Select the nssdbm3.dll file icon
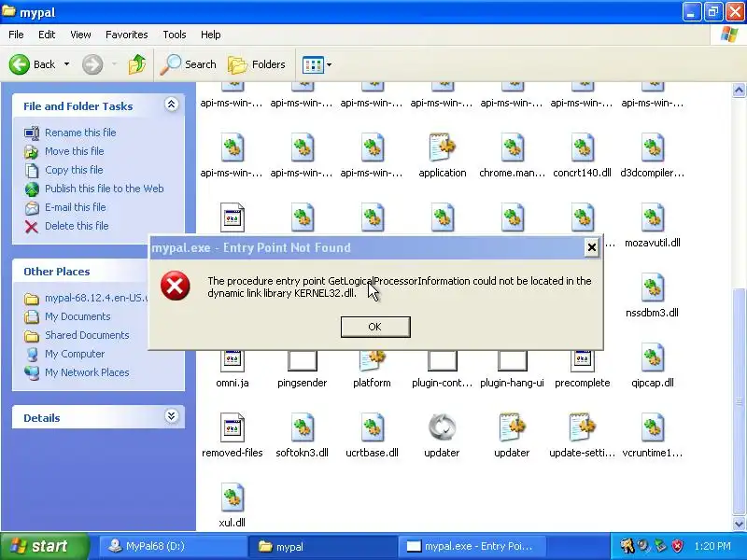Viewport: 747px width, 560px height. [652, 287]
